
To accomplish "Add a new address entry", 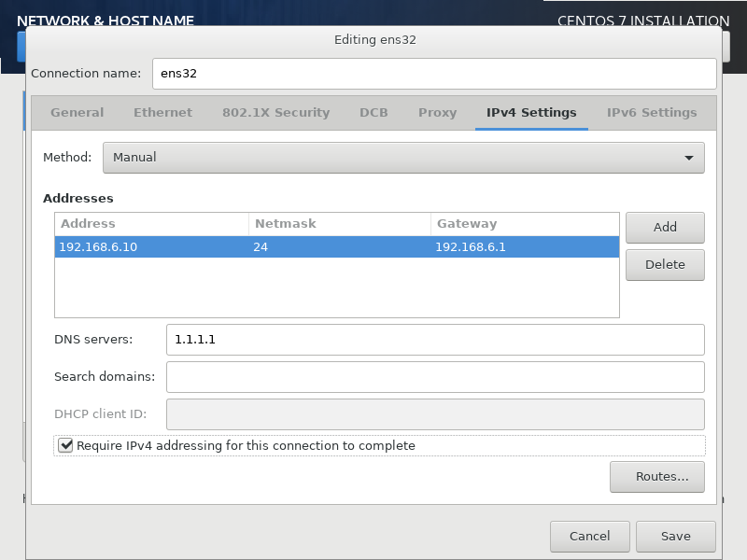I will [665, 227].
